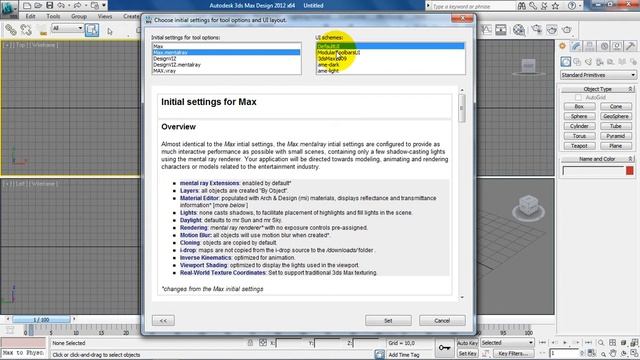
Task: Toggle the AutoGrid checkbox
Action: point(578,98)
